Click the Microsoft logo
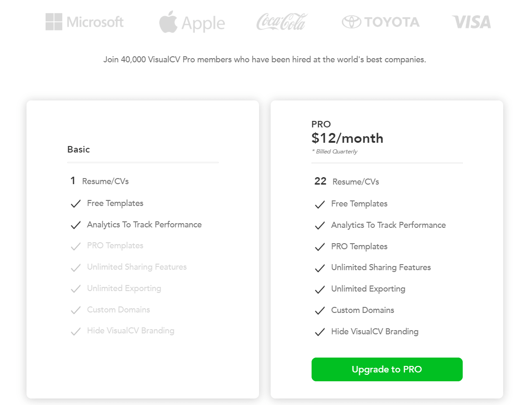This screenshot has height=405, width=532. click(85, 21)
